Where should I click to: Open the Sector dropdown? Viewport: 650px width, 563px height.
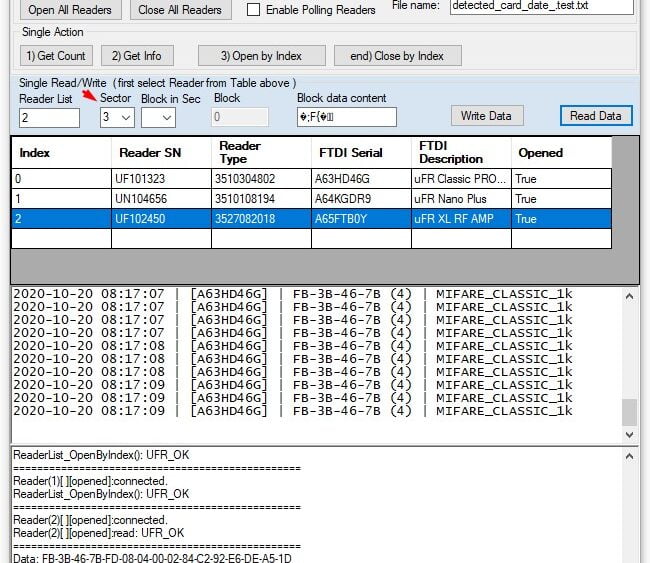coord(117,117)
